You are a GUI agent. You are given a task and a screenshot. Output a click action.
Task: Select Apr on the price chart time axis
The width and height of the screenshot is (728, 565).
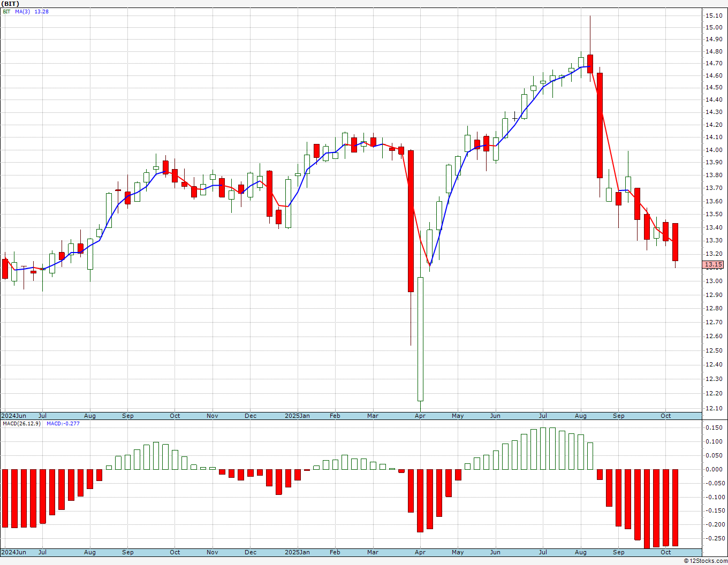pos(420,416)
